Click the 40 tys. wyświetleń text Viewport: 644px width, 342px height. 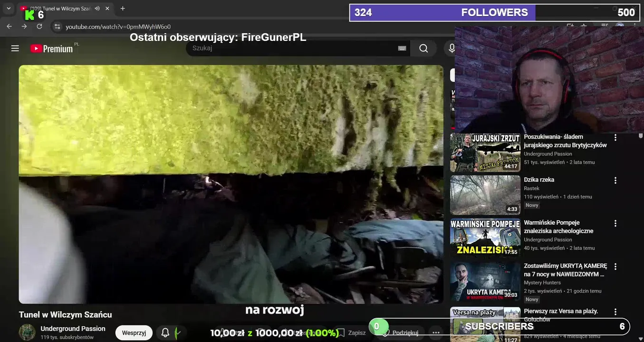[x=544, y=248]
